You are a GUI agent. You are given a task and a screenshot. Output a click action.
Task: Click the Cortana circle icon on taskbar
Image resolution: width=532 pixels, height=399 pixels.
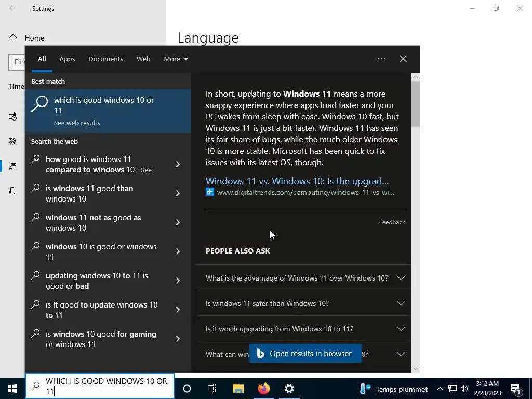(187, 389)
